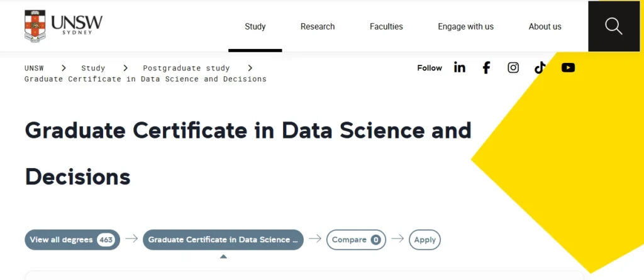Open UNSW Instagram page icon

pyautogui.click(x=513, y=68)
